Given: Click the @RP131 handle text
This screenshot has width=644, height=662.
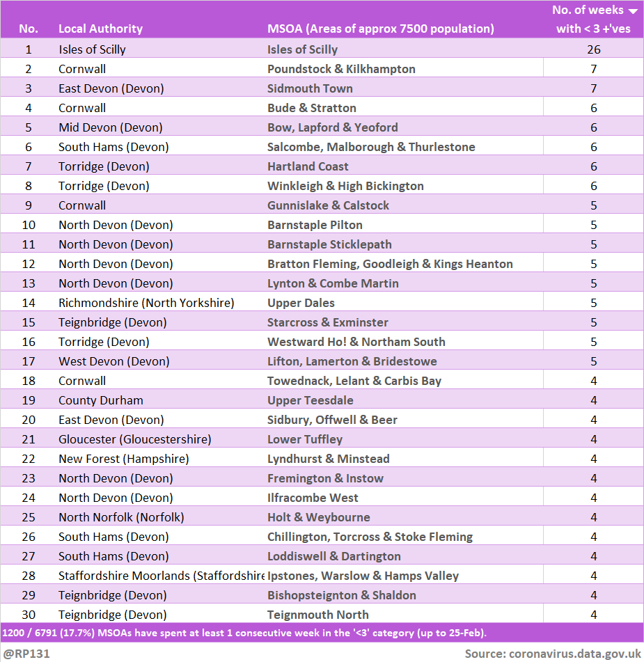Looking at the screenshot, I should point(26,654).
